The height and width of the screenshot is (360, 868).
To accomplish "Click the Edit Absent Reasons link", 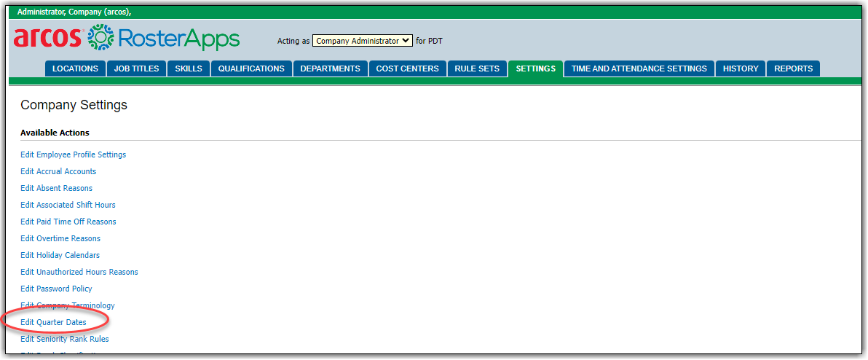I will (x=56, y=188).
